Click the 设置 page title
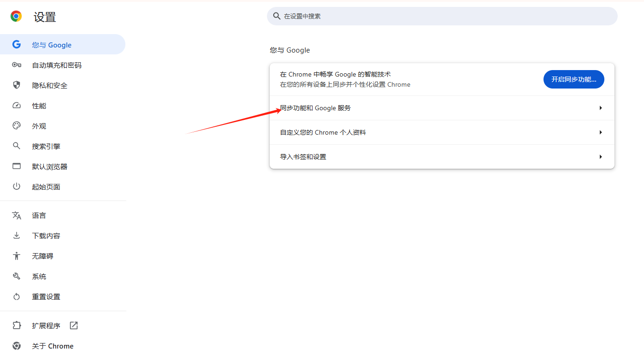 [x=45, y=17]
